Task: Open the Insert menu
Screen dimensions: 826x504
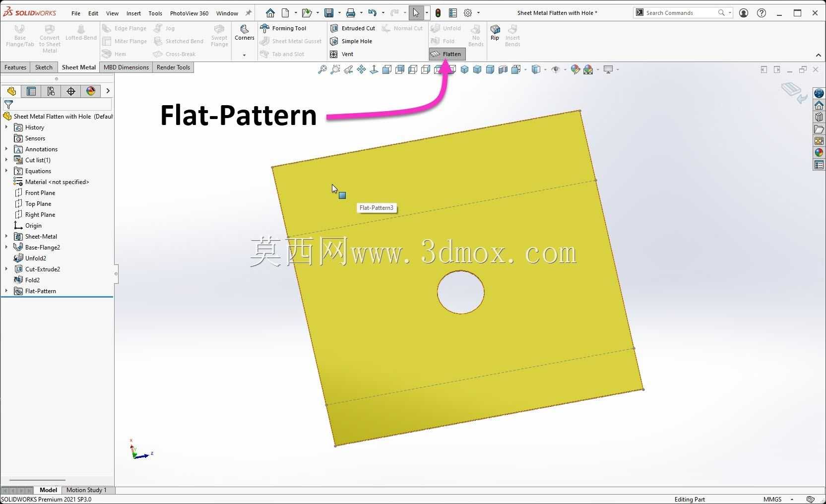Action: (133, 13)
